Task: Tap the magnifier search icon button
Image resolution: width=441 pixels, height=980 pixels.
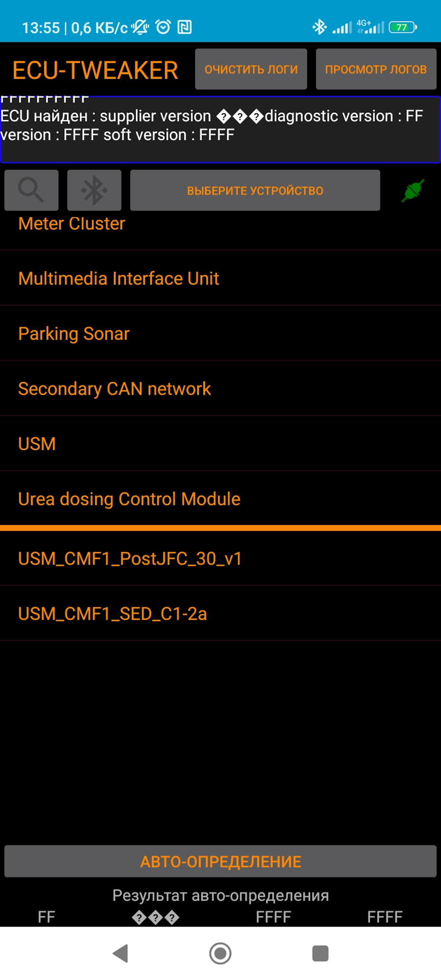Action: click(x=31, y=190)
